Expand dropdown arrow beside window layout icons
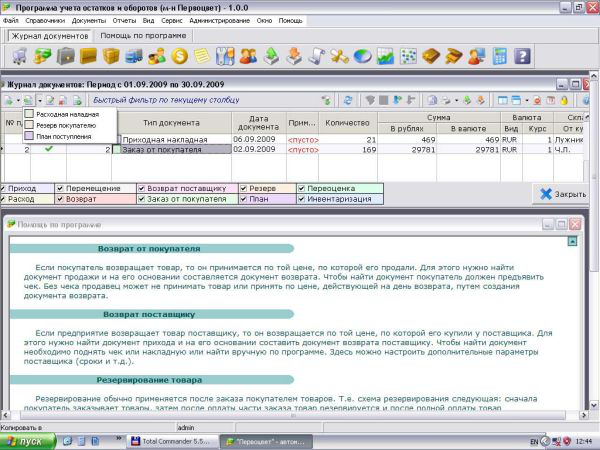 527,100
